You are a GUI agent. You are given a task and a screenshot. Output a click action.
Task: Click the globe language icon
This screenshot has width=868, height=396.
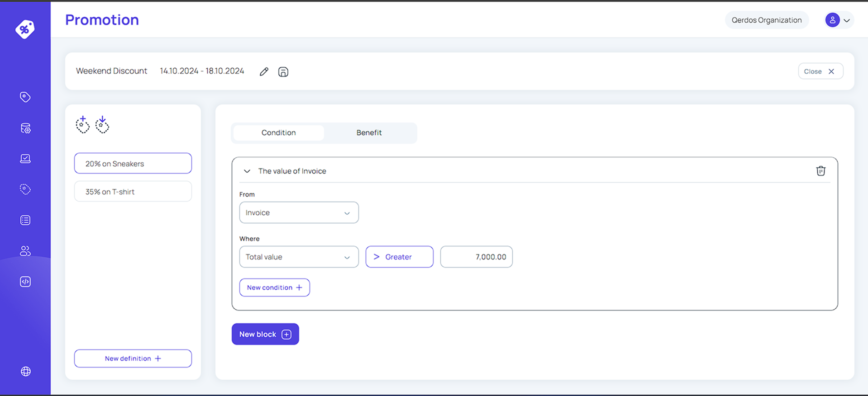[26, 371]
